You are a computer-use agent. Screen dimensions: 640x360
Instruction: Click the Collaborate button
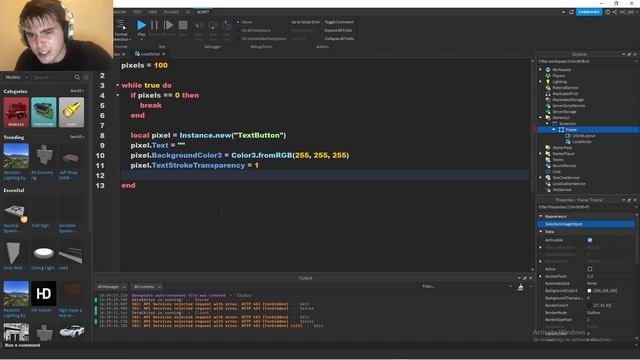[589, 12]
